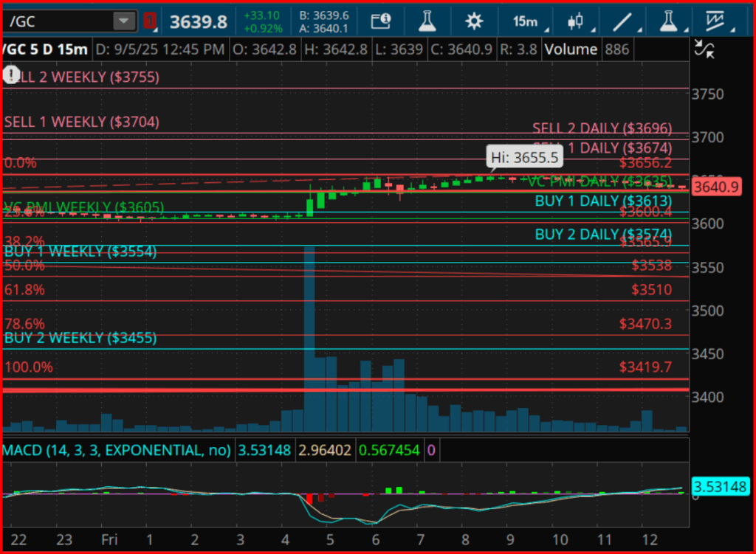Click the chart share/presentation icon
This screenshot has width=756, height=554.
715,21
